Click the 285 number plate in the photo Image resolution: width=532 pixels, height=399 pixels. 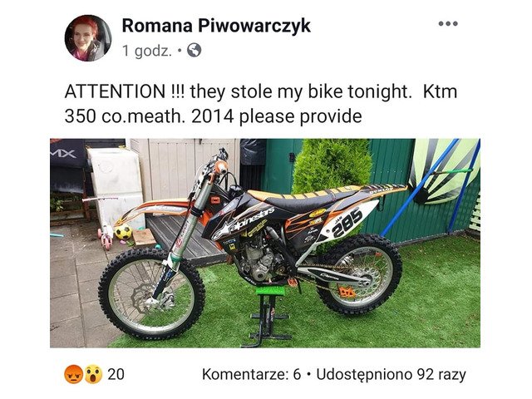[347, 222]
